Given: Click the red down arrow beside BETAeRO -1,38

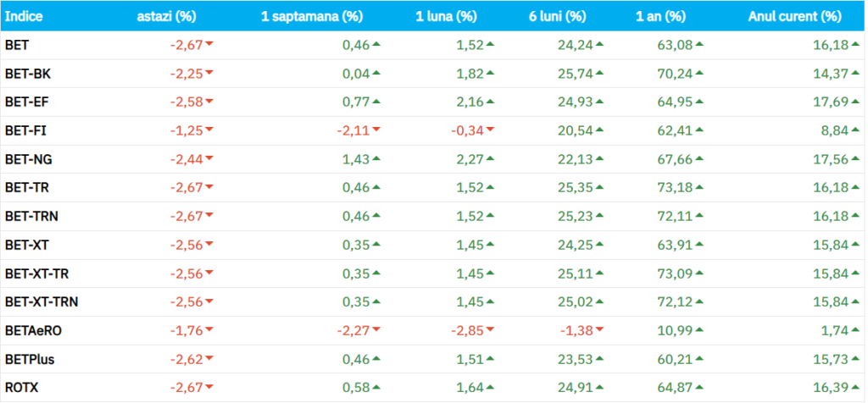Looking at the screenshot, I should pos(599,329).
